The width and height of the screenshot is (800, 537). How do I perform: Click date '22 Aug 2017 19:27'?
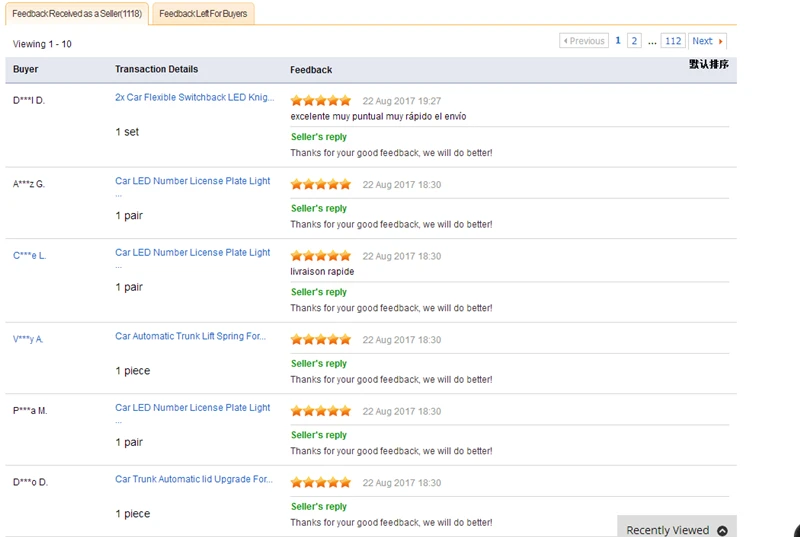402,101
